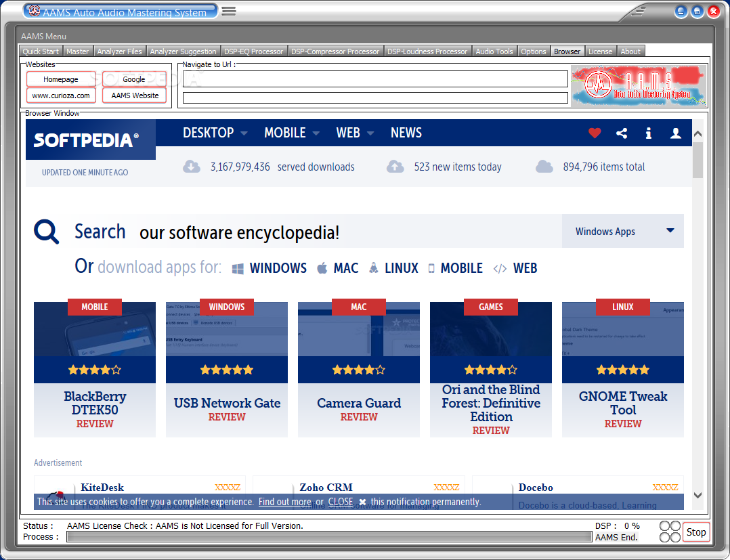
Task: Open the Ori and the Blind Forest review
Action: [x=491, y=370]
